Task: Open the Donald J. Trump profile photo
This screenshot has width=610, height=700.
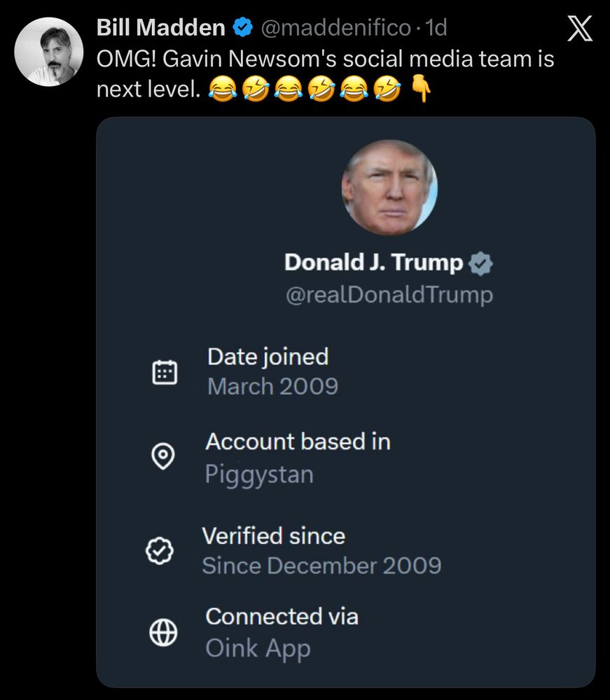Action: [x=389, y=188]
